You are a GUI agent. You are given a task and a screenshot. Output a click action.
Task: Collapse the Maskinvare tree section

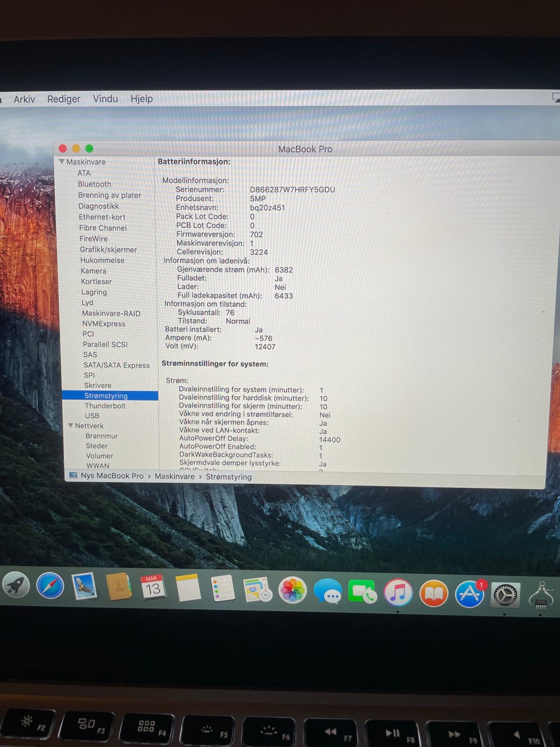pos(61,162)
